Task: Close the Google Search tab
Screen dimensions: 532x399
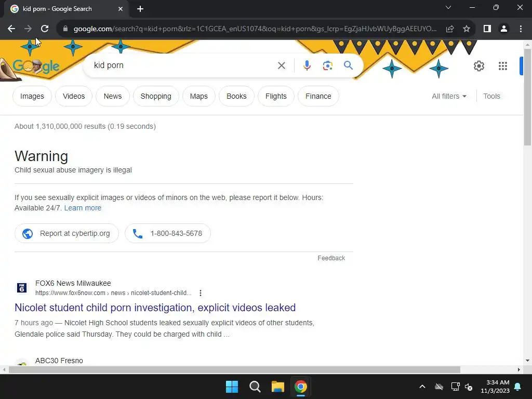Action: [121, 9]
